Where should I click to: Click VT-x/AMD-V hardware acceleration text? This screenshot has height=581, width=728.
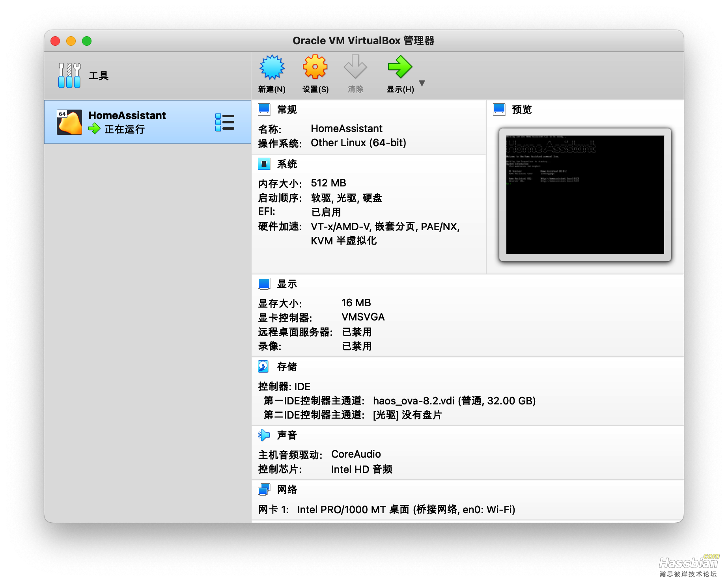point(385,233)
